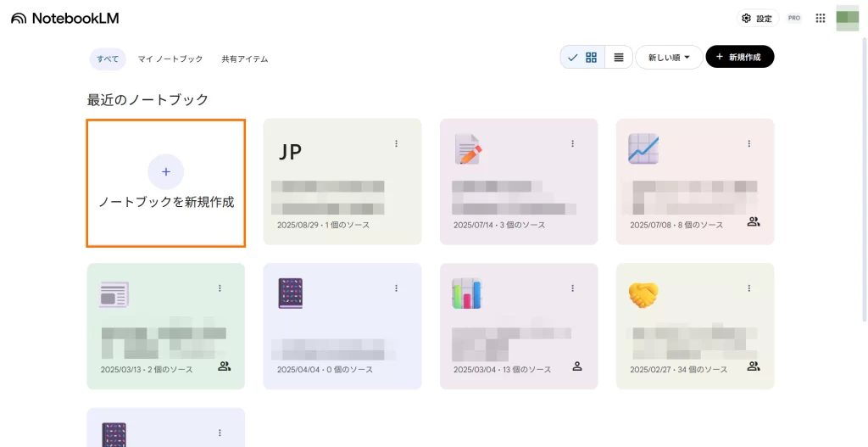
Task: Click the 2025/07/14・3 個のソース text
Action: [x=499, y=225]
